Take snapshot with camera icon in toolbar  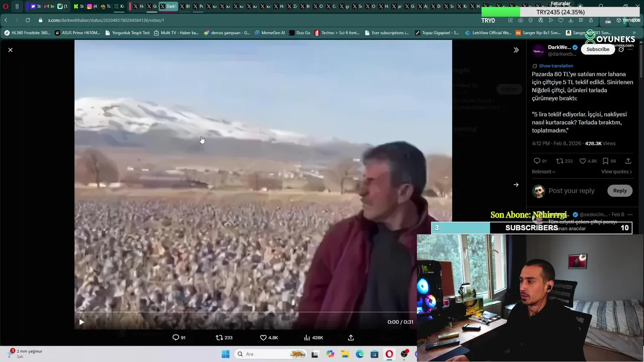click(x=520, y=21)
